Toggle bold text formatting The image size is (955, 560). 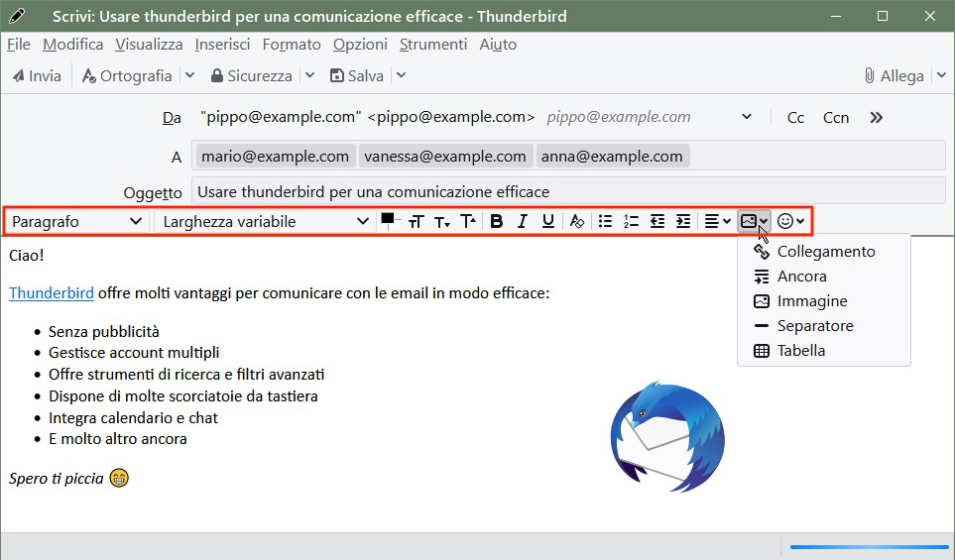497,222
